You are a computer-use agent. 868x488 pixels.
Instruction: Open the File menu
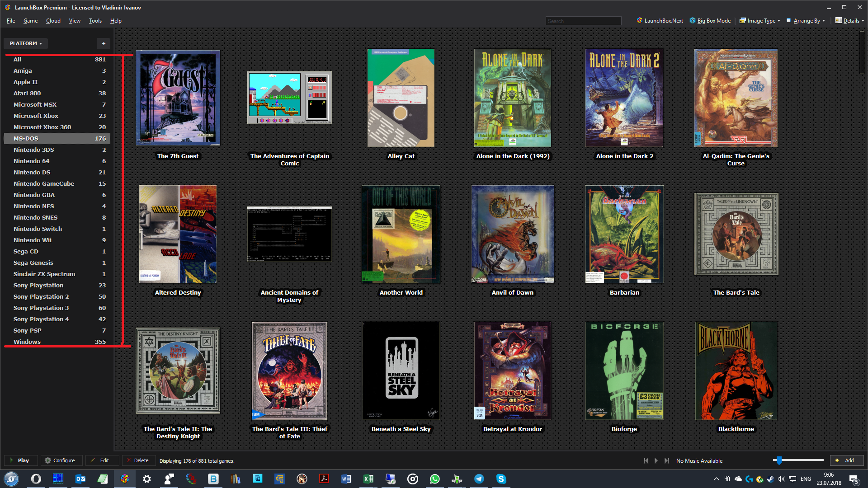coord(11,21)
